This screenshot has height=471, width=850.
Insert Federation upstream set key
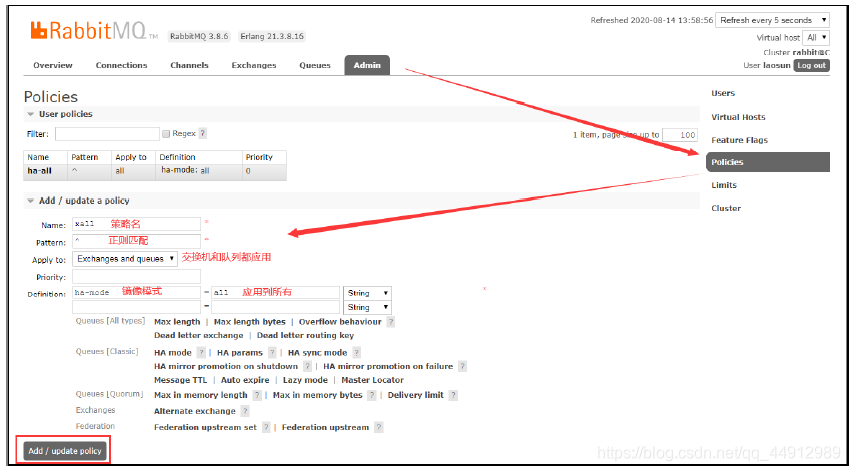click(205, 427)
